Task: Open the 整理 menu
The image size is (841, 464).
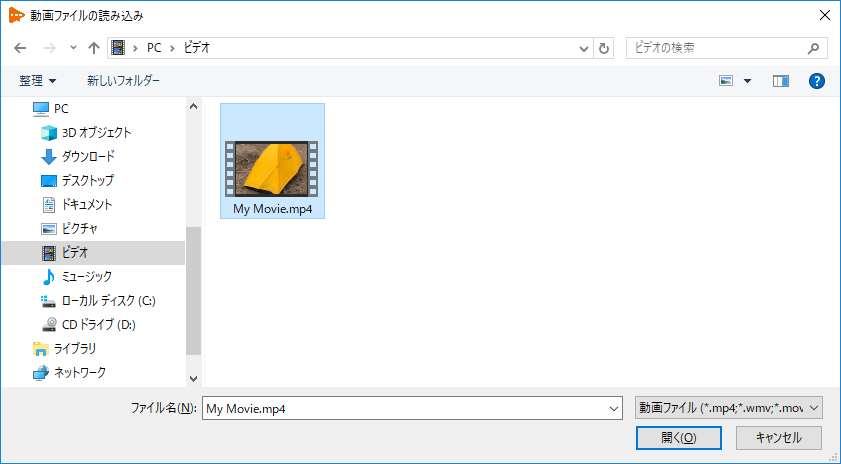Action: point(37,81)
